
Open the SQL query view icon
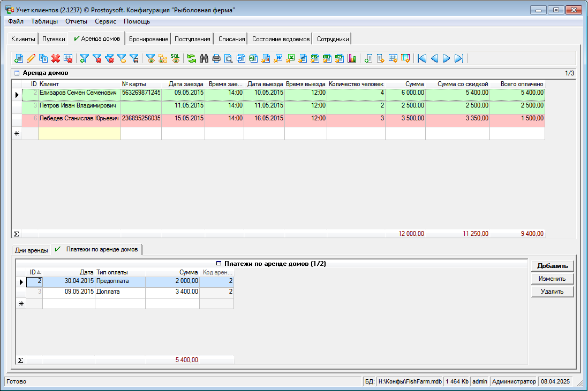175,59
